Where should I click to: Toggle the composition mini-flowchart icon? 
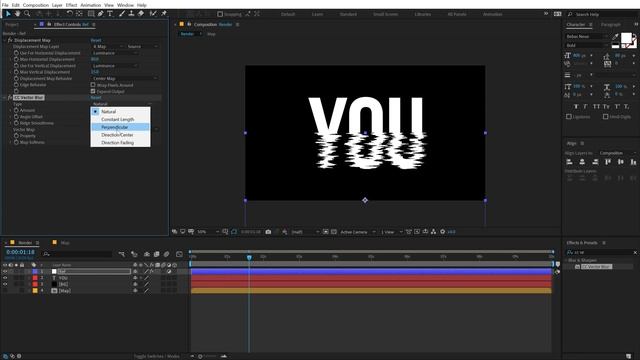121,254
